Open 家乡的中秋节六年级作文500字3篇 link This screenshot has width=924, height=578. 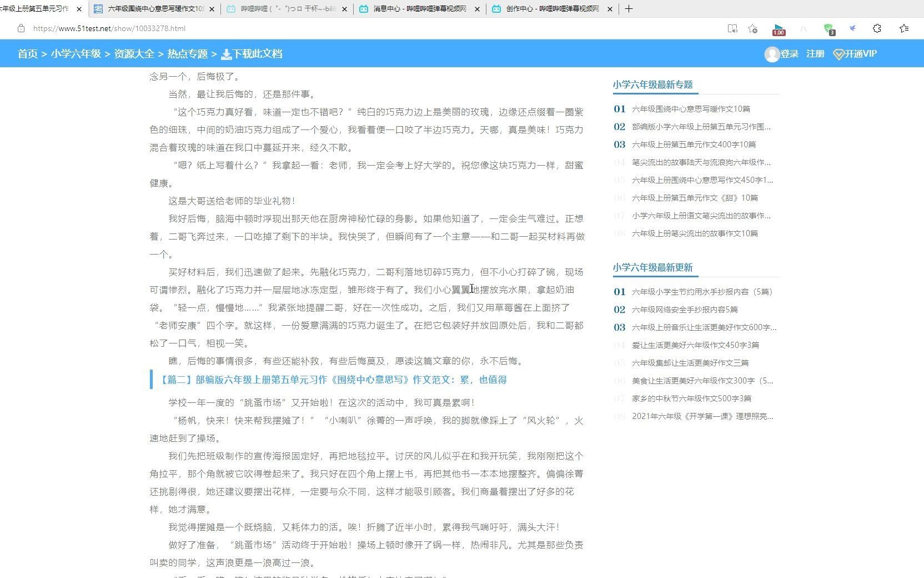click(691, 398)
